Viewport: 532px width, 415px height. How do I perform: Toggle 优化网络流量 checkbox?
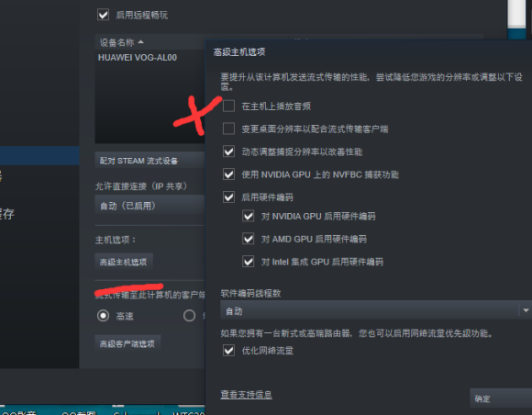tap(228, 350)
